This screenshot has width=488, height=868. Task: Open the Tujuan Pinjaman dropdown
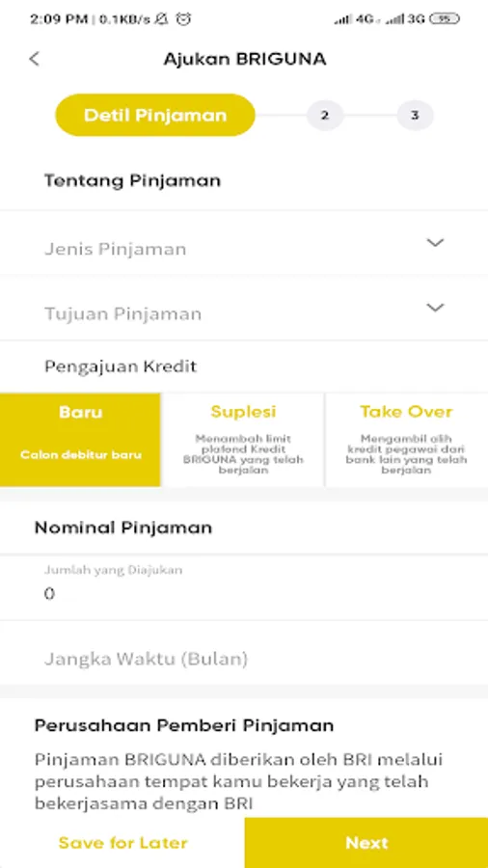coord(244,309)
